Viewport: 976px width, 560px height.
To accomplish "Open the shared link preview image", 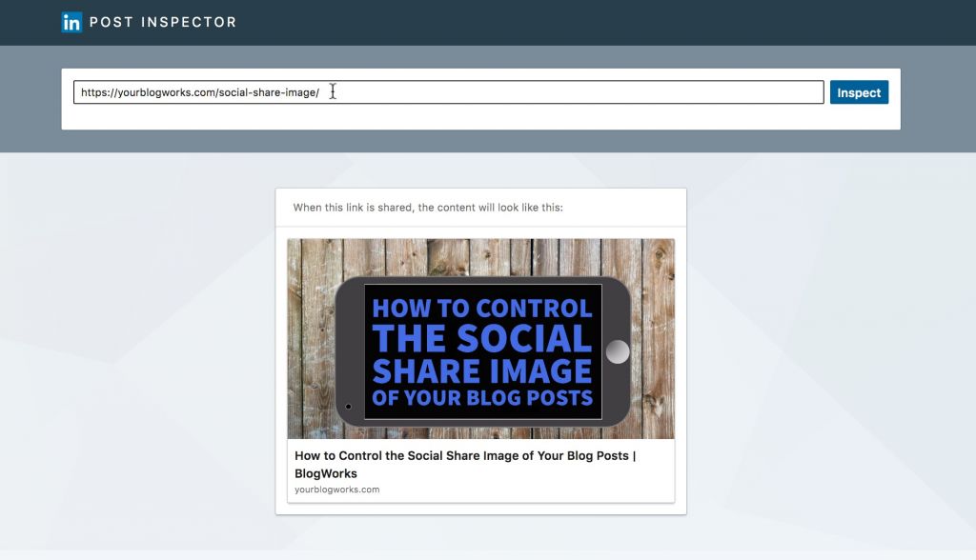I will click(x=480, y=338).
